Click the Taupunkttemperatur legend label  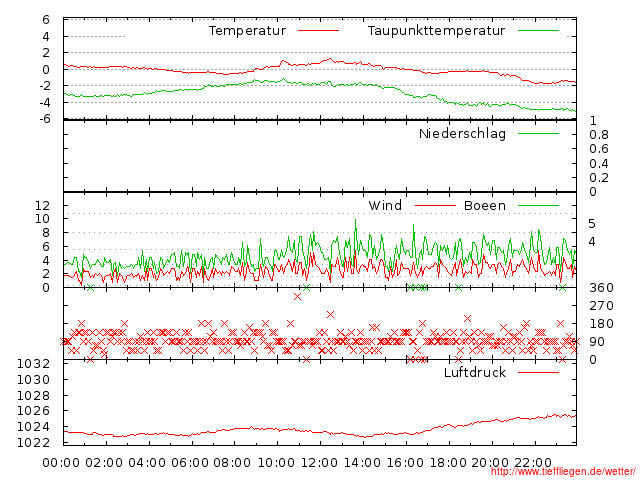point(436,31)
